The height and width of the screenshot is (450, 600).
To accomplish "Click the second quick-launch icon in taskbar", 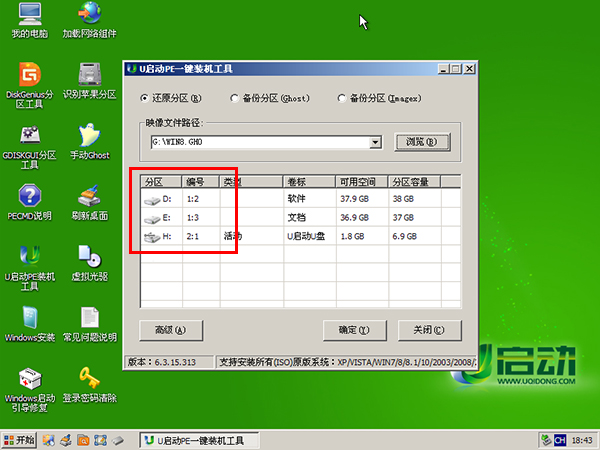I will click(66, 440).
